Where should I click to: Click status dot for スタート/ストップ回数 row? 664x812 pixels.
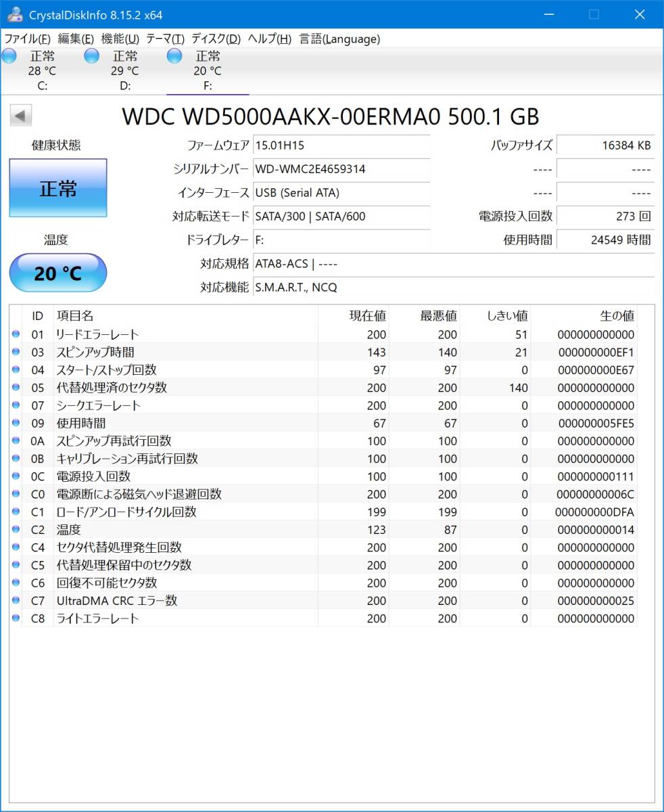point(16,369)
